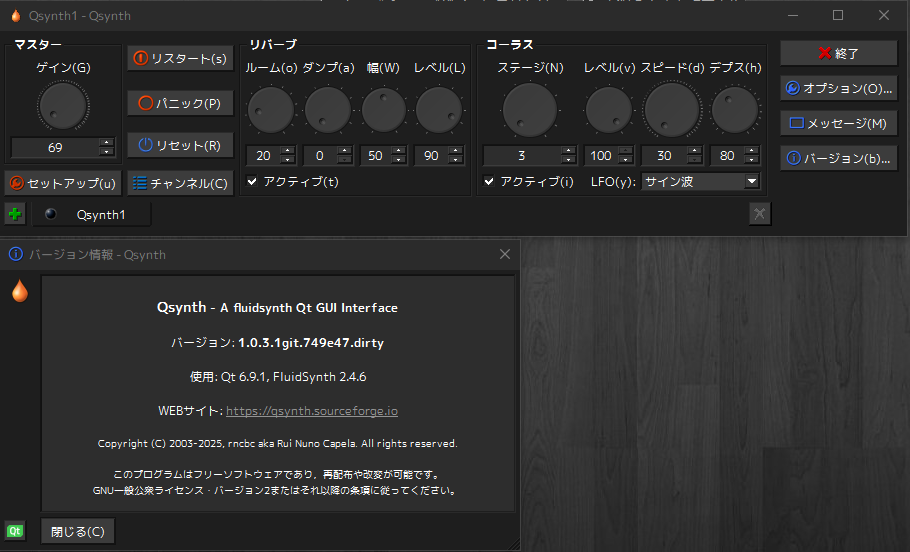Click the green Qt about icon
Image resolution: width=910 pixels, height=552 pixels.
coord(15,531)
